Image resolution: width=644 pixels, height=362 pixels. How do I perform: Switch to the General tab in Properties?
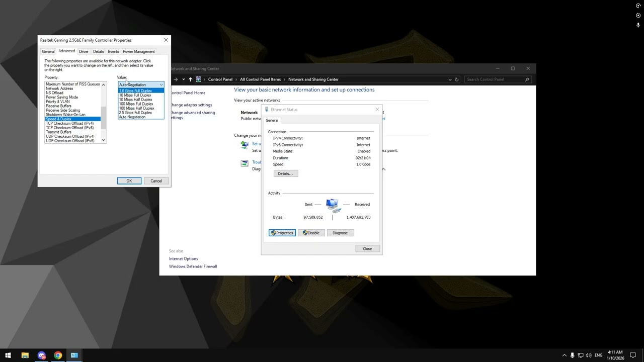(48, 52)
